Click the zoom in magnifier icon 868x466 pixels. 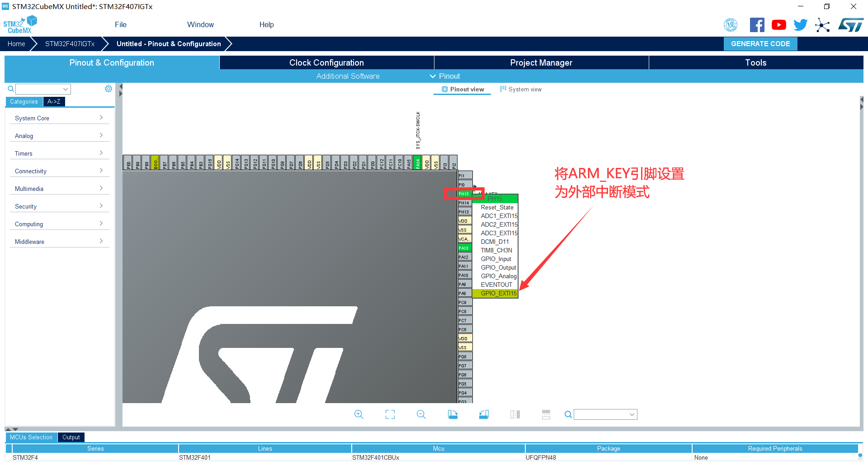(359, 414)
